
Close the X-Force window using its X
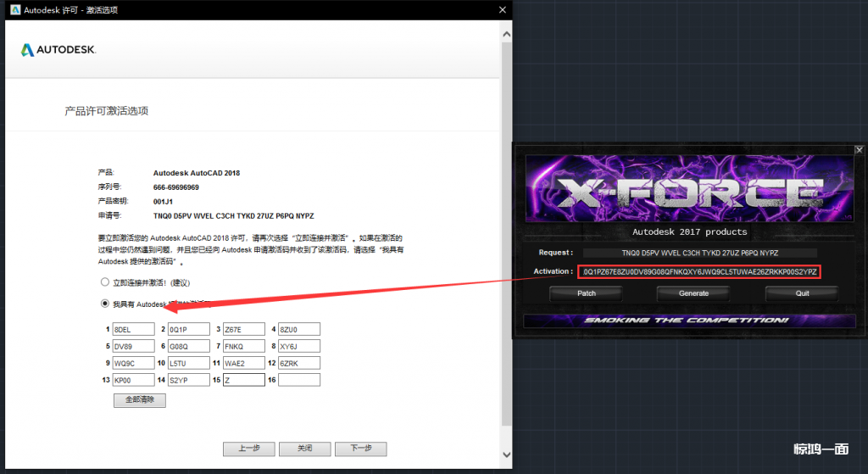(x=859, y=150)
